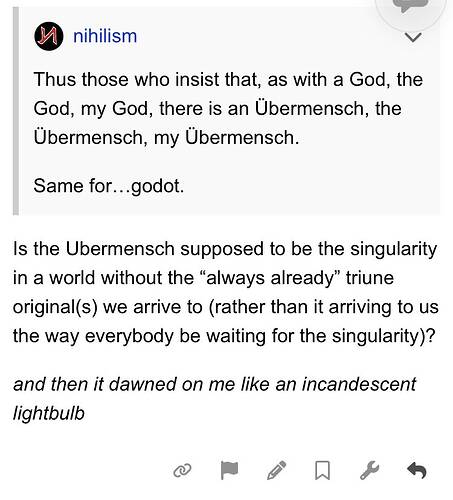The height and width of the screenshot is (500, 453).
Task: Open the nihilism username link
Action: click(105, 36)
